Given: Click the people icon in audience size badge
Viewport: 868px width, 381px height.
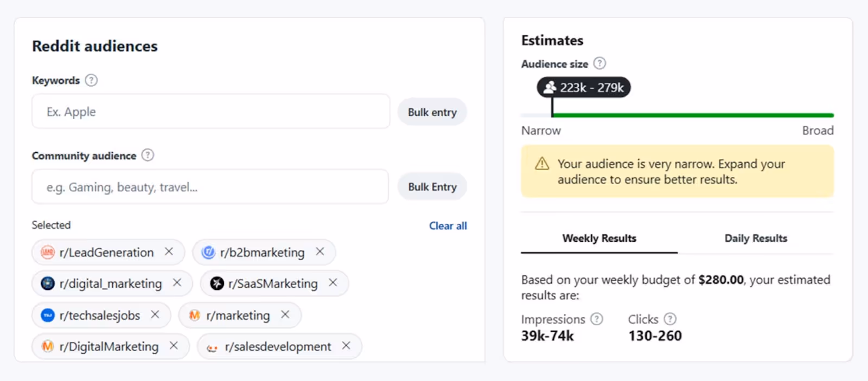Looking at the screenshot, I should [550, 87].
